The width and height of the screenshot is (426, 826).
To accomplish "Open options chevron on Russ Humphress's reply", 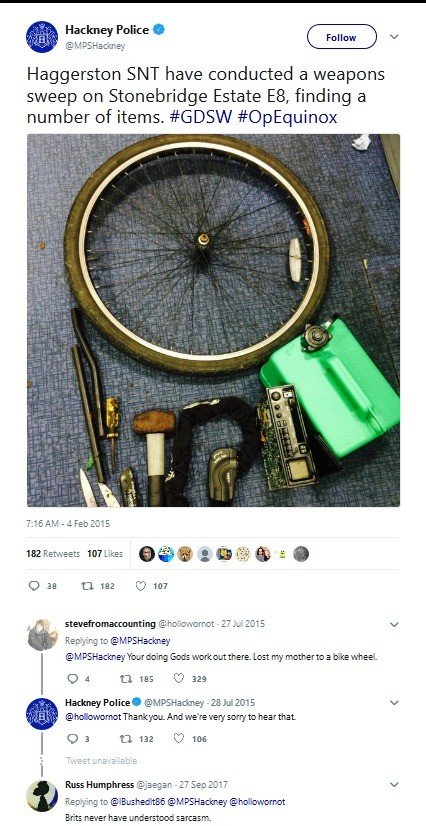I will coord(394,785).
